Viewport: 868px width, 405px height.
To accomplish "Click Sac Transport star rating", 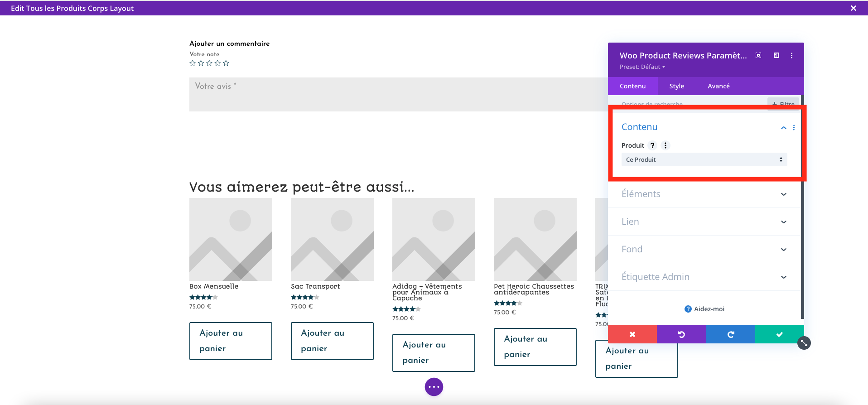I will tap(305, 297).
